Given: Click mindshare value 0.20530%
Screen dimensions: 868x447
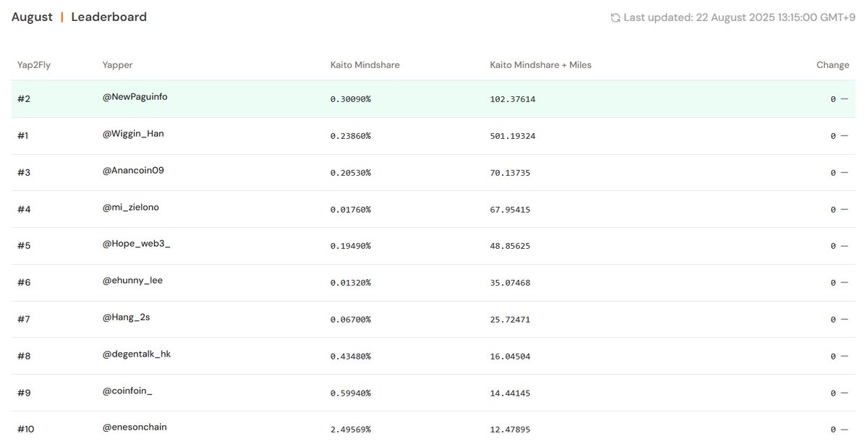Looking at the screenshot, I should [x=351, y=173].
